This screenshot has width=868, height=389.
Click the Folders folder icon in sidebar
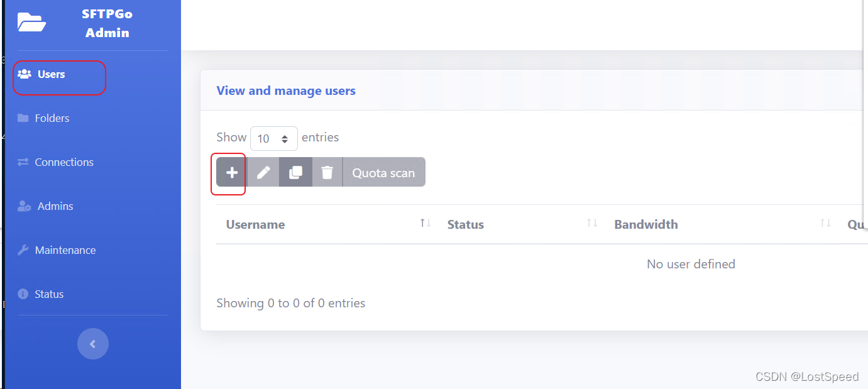click(x=23, y=118)
